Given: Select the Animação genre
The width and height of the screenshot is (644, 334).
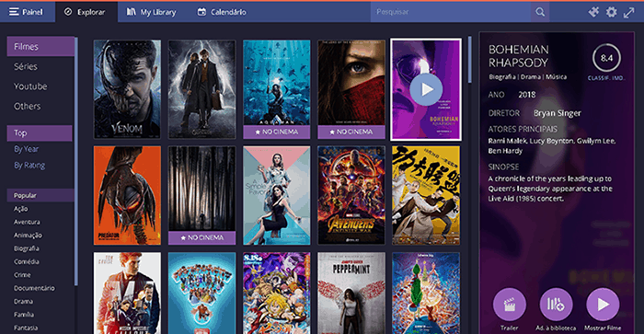Looking at the screenshot, I should pos(28,235).
